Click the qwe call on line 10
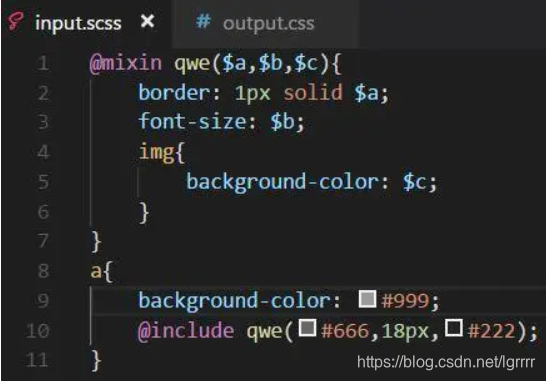Image resolution: width=546 pixels, height=381 pixels. click(265, 332)
